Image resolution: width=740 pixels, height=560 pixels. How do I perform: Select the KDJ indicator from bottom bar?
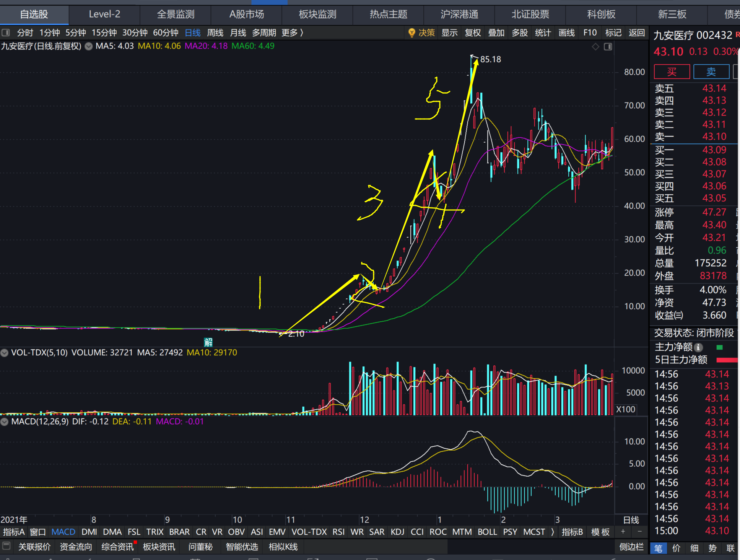(397, 532)
